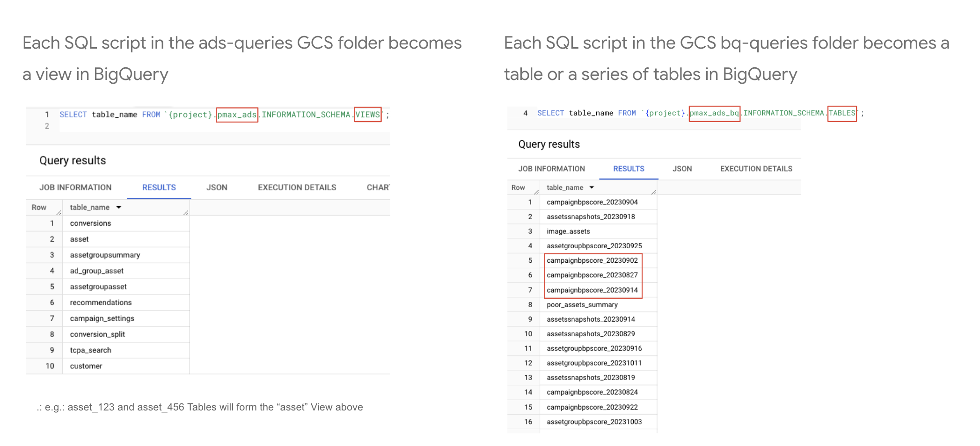Click TABLES keyword in right query
The width and height of the screenshot is (980, 446).
coord(842,113)
